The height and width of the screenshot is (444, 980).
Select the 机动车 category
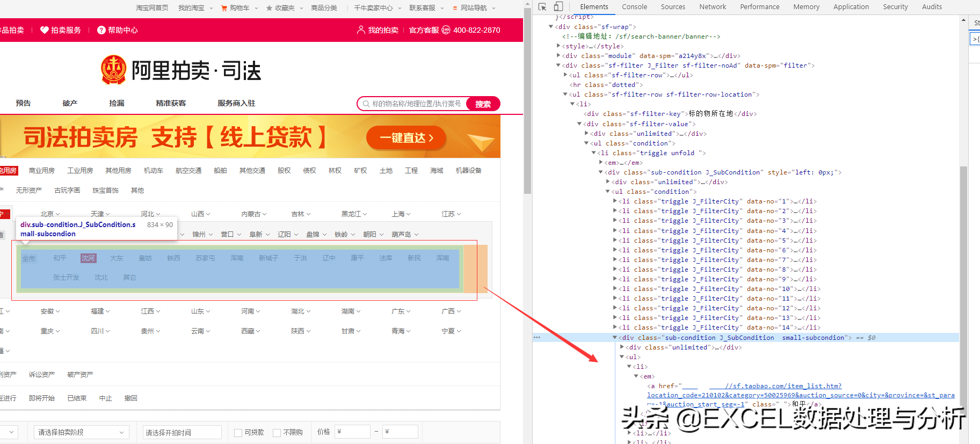153,171
